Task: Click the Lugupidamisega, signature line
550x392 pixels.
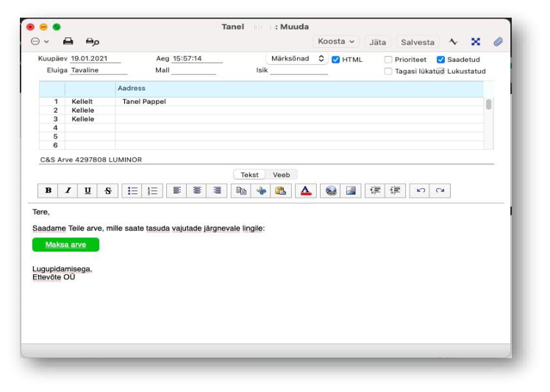Action: pyautogui.click(x=62, y=269)
